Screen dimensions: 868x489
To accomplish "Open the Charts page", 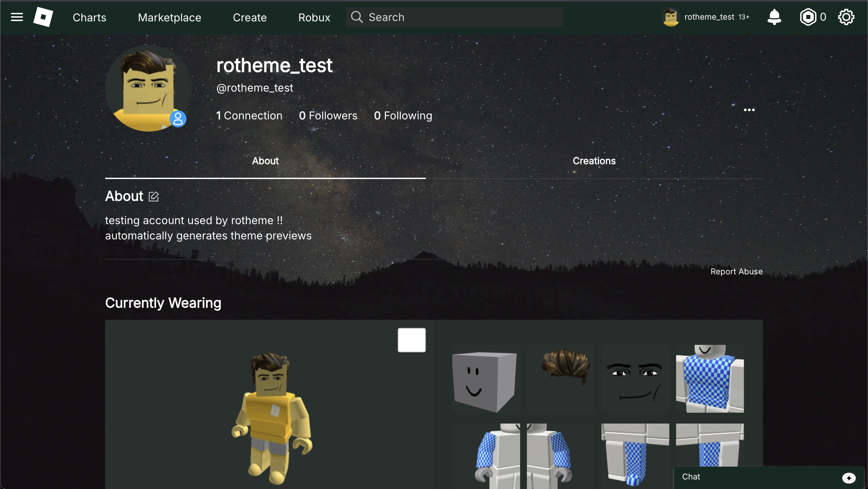I will [x=89, y=17].
